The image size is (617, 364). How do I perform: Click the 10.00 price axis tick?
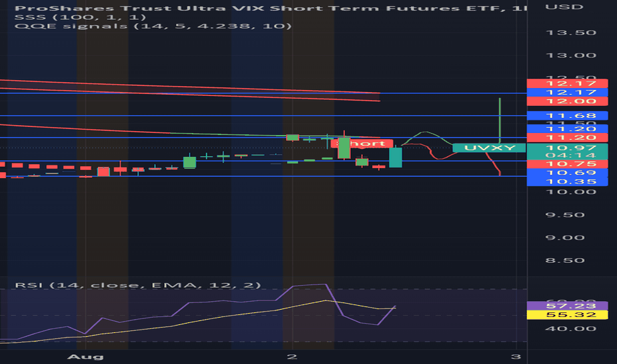pyautogui.click(x=571, y=192)
